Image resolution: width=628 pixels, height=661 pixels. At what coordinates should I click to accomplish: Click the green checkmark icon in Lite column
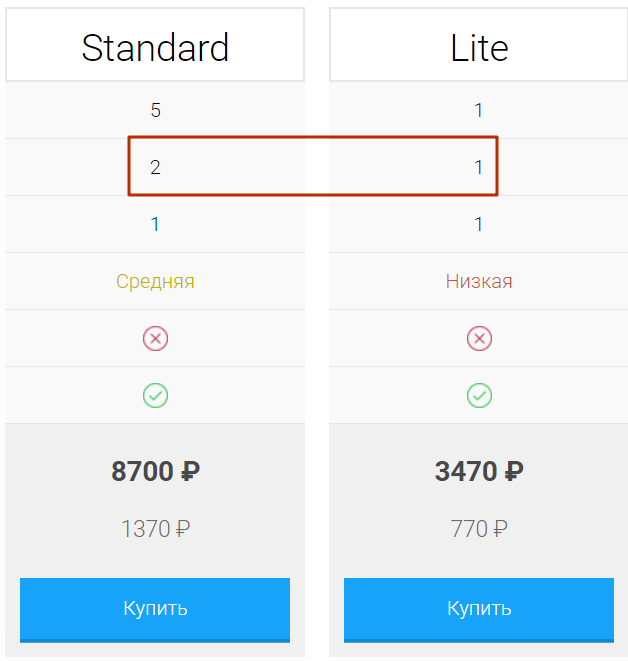tap(479, 396)
